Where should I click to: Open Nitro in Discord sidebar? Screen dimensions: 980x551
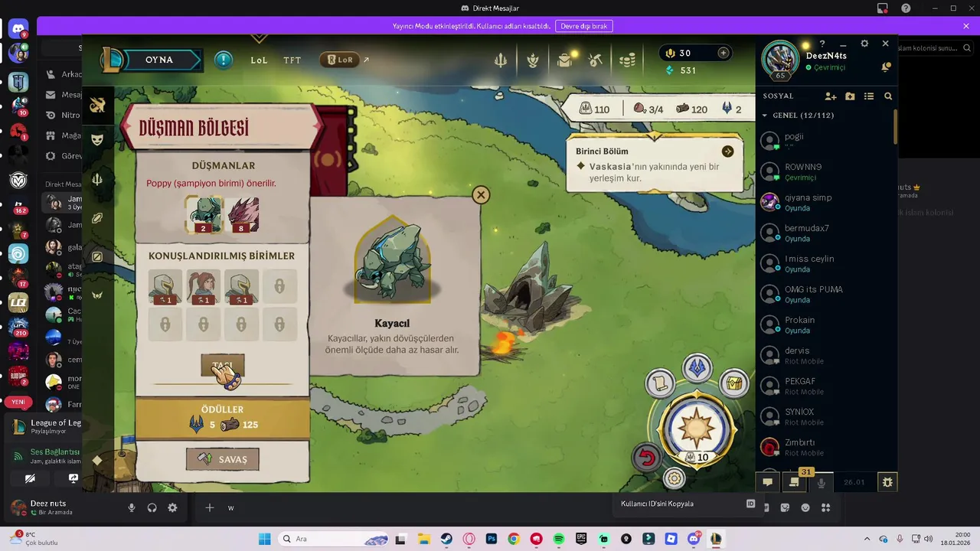62,115
